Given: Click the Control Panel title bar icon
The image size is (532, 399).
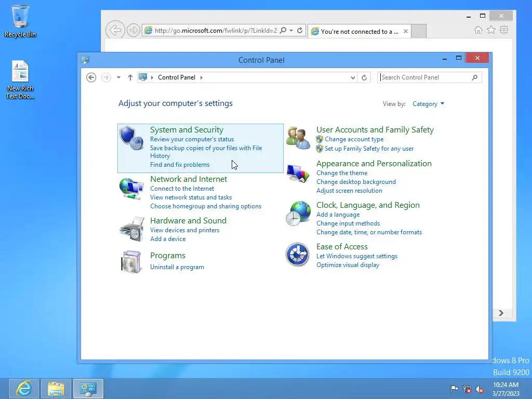Looking at the screenshot, I should [x=85, y=60].
